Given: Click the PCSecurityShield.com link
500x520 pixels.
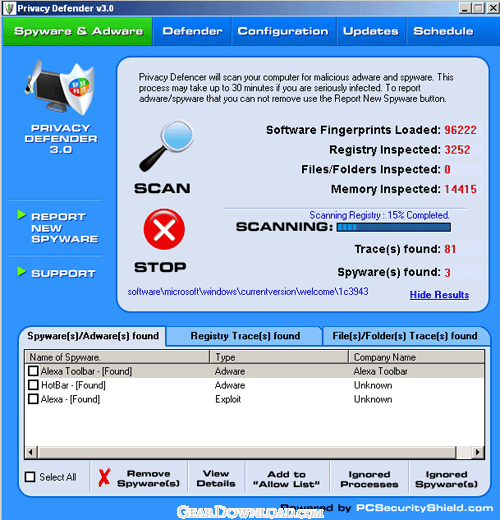Looking at the screenshot, I should pos(424,508).
